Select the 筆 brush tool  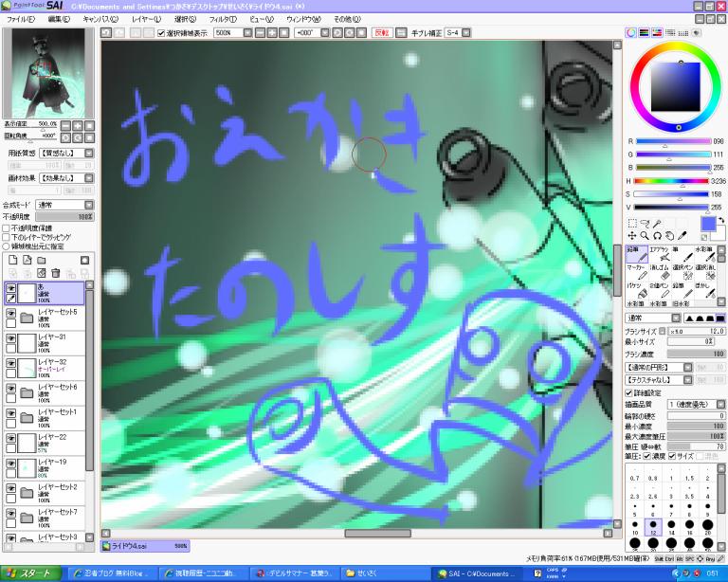[x=682, y=254]
